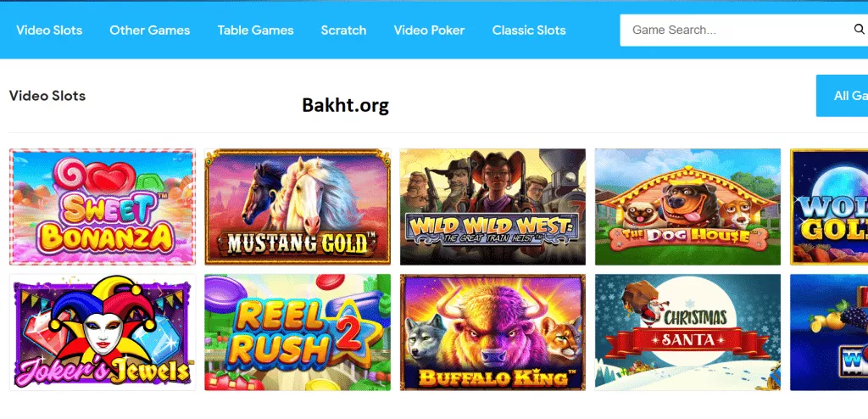Click the search magnifier icon
The height and width of the screenshot is (419, 868).
pyautogui.click(x=860, y=30)
